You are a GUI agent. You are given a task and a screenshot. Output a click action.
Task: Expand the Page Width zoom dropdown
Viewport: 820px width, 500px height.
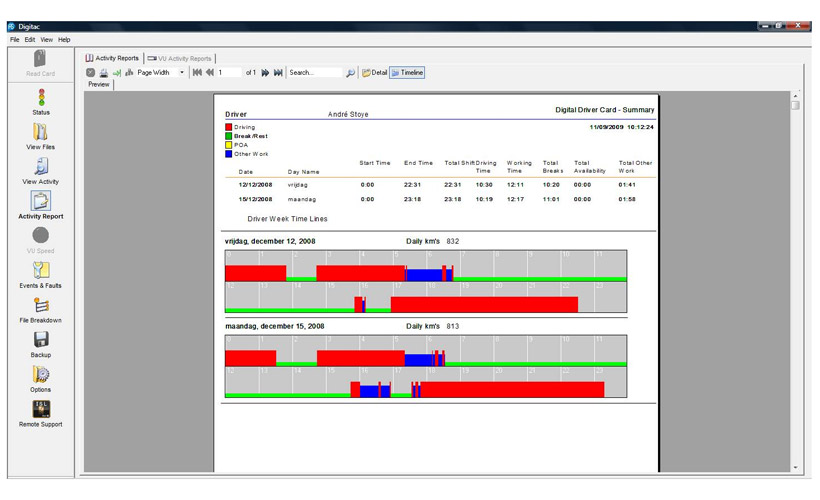click(x=181, y=73)
